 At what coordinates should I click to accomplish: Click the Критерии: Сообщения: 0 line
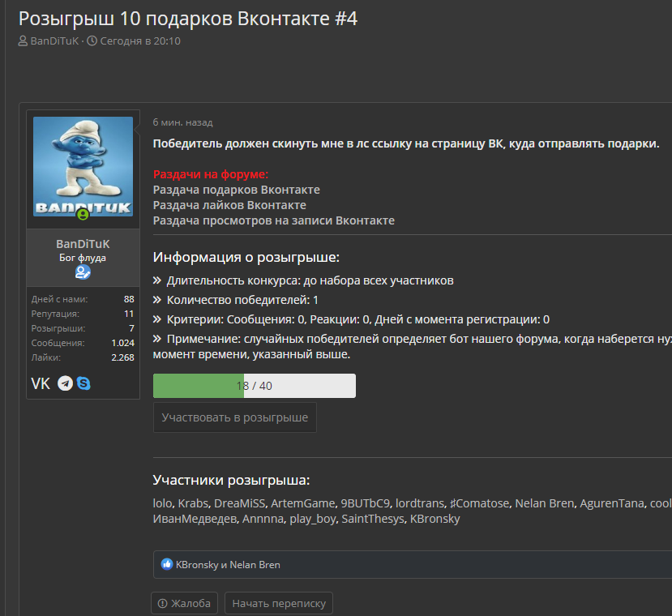pyautogui.click(x=351, y=319)
